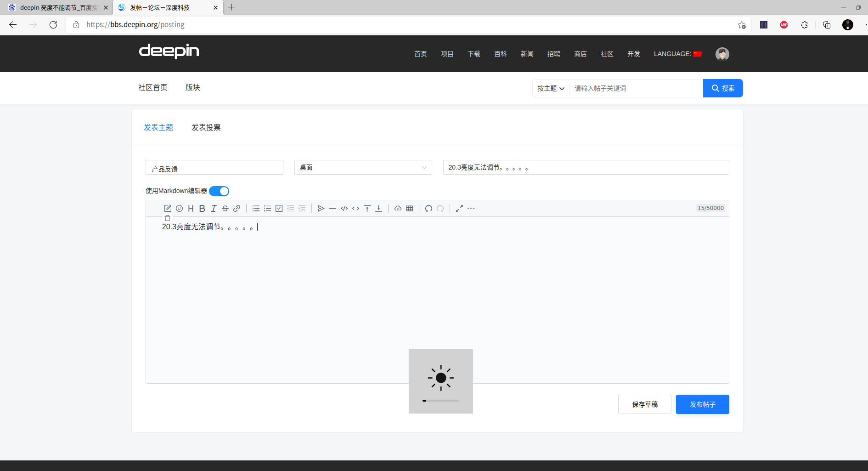Insert inline code in the editor
Viewport: 868px width, 471px height.
[x=355, y=209]
